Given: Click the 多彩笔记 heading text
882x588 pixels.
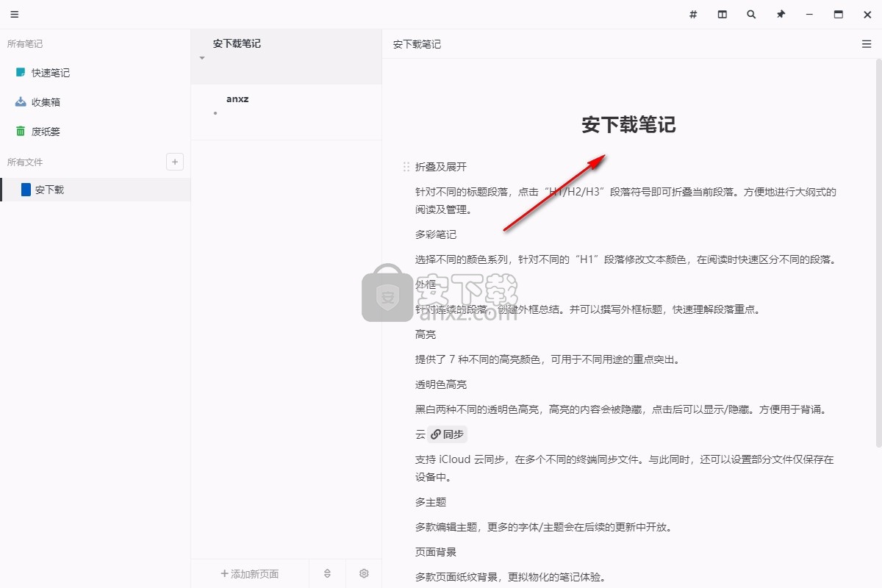Looking at the screenshot, I should point(436,234).
